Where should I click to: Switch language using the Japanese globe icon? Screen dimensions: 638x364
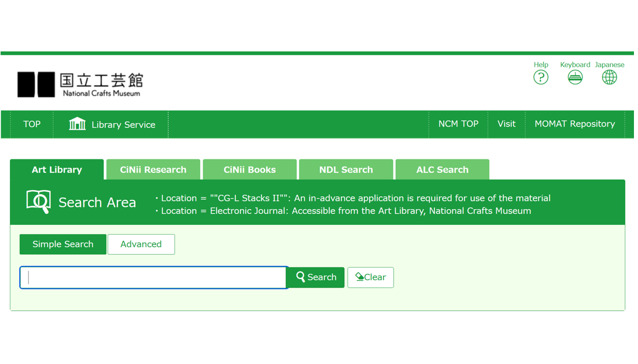[x=609, y=77]
